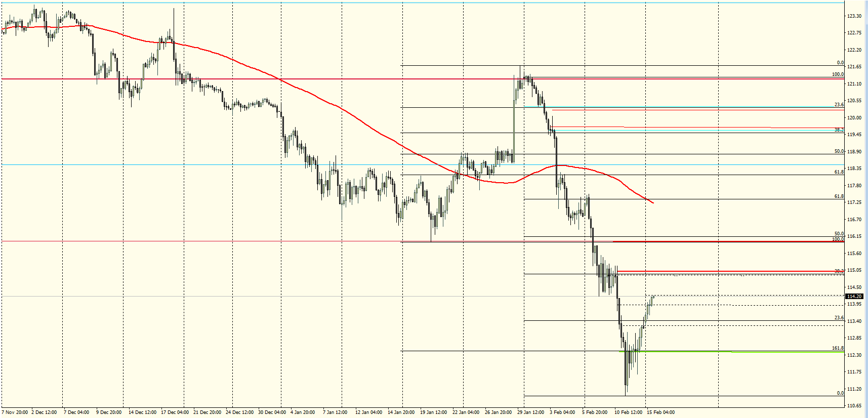Click the 117.25 price axis label
Screen dimensions: 868x418
point(854,202)
